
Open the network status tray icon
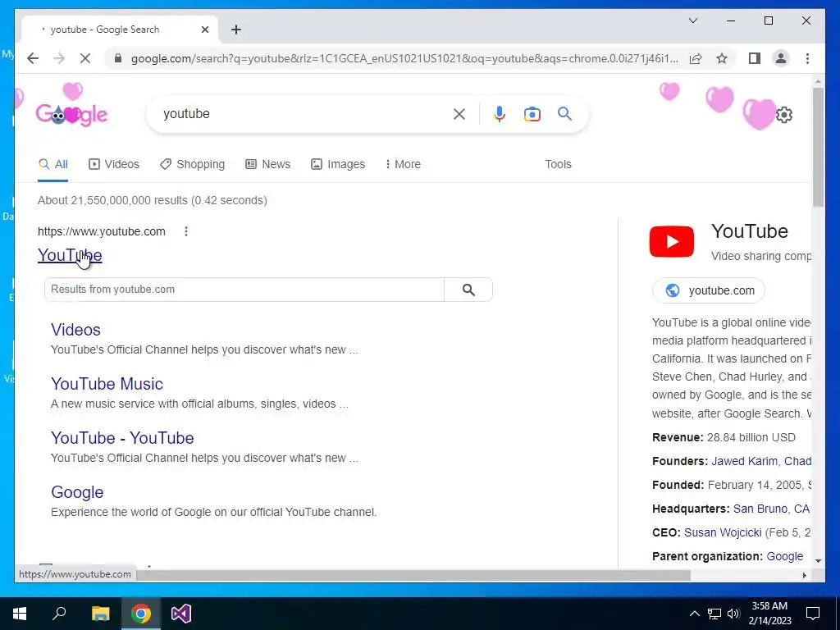[x=714, y=614]
